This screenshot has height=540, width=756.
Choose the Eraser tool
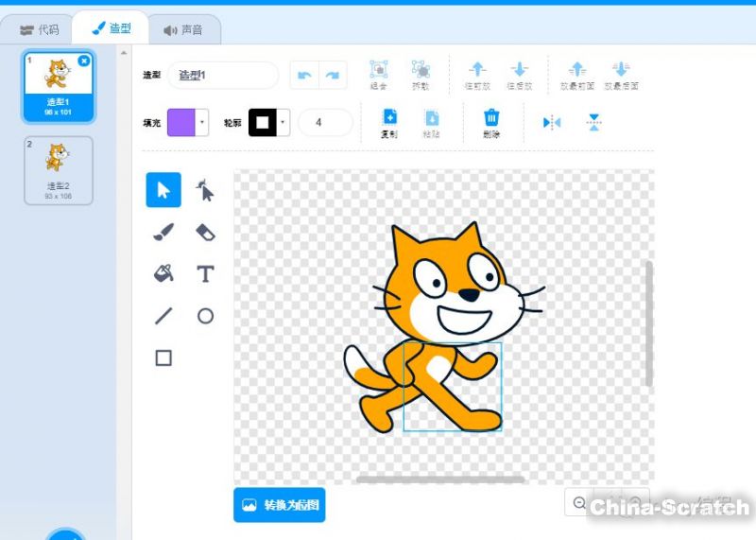tap(205, 232)
